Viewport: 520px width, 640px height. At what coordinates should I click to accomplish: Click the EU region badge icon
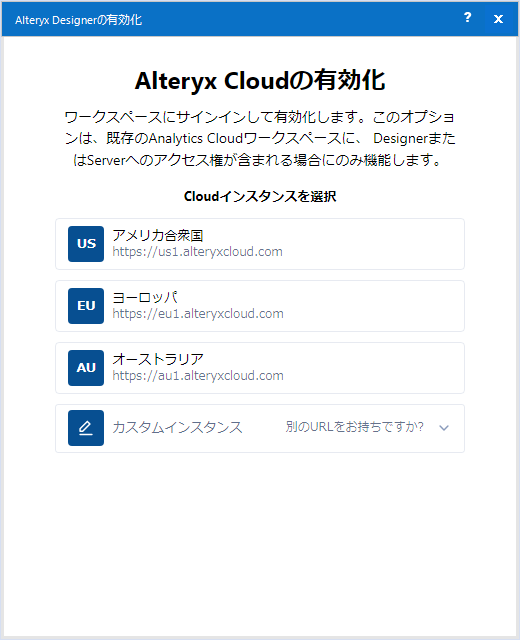click(x=86, y=306)
